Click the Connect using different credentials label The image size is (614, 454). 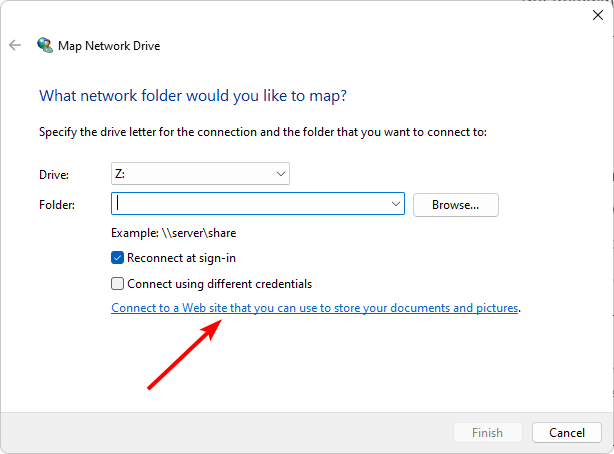[x=219, y=284]
